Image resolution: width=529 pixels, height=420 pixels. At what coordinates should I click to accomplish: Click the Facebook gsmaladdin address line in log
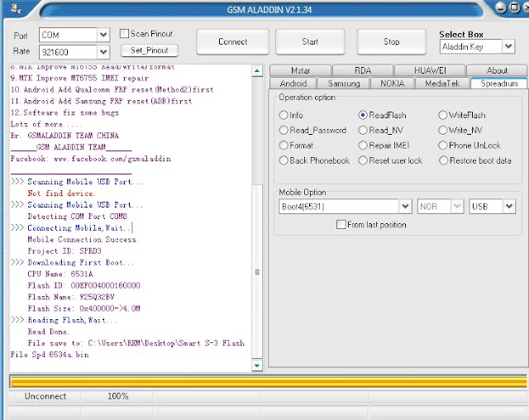[90, 159]
